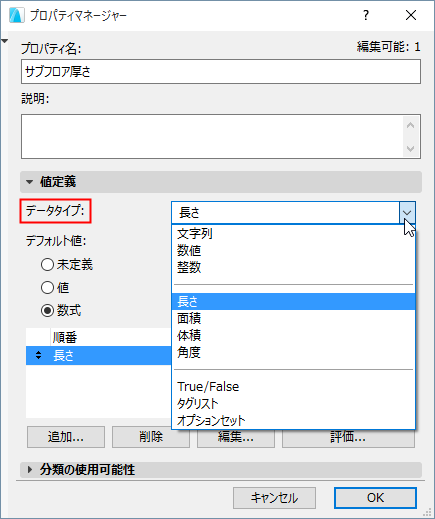
Task: Choose highlighted 長さ in dropdown list
Action: (293, 302)
